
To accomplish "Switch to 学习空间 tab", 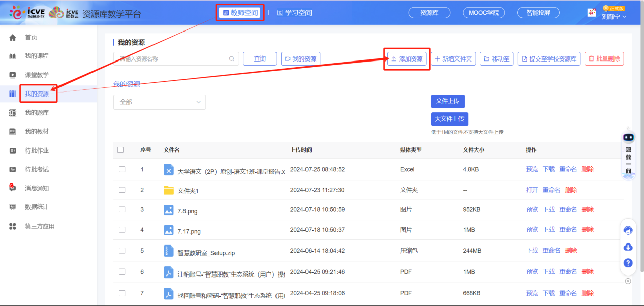I will [294, 13].
